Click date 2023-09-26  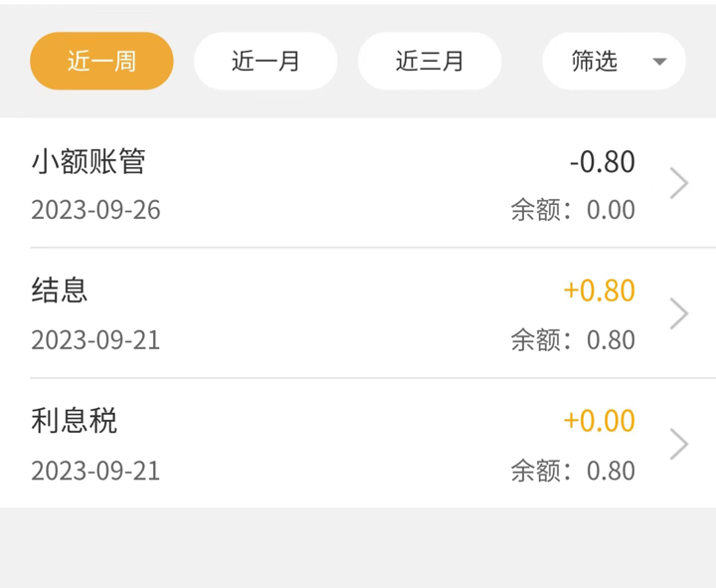[95, 210]
